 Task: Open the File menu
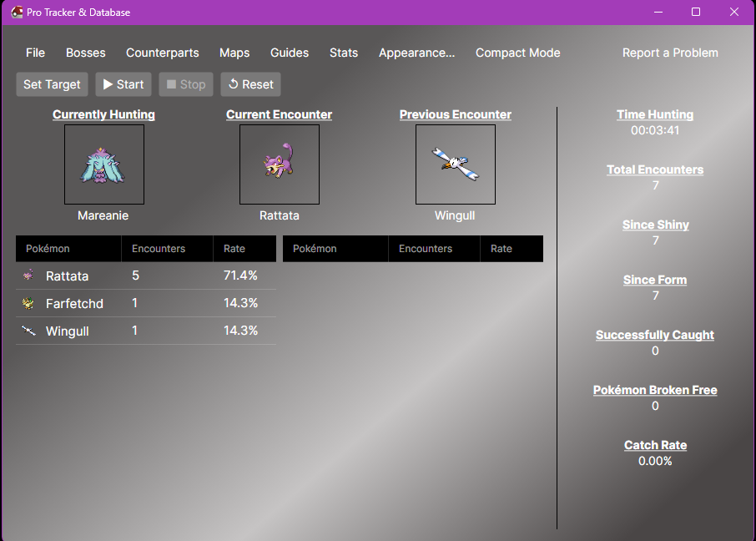pos(35,53)
